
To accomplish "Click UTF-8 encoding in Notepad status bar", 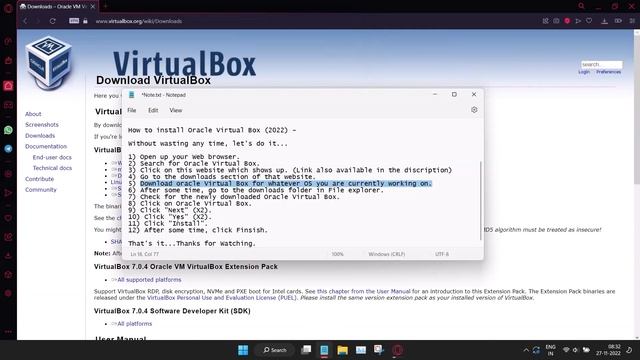I will point(442,254).
